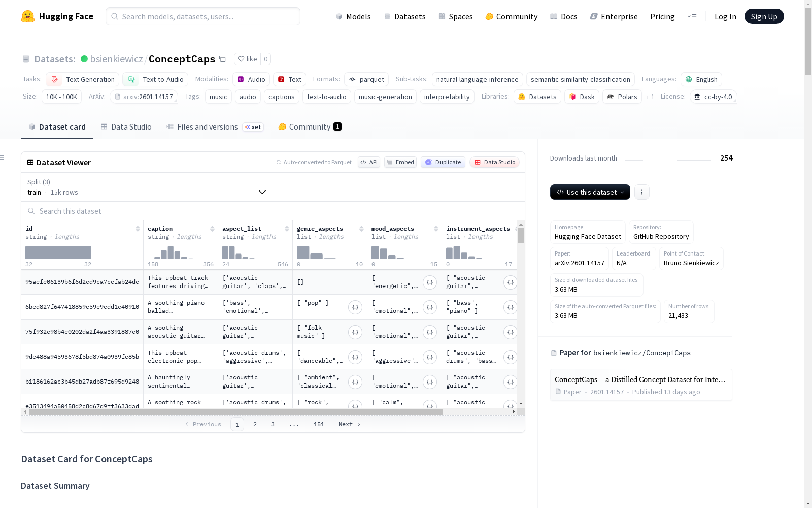Expand the genre_aspects cell for the pop row

(355, 307)
